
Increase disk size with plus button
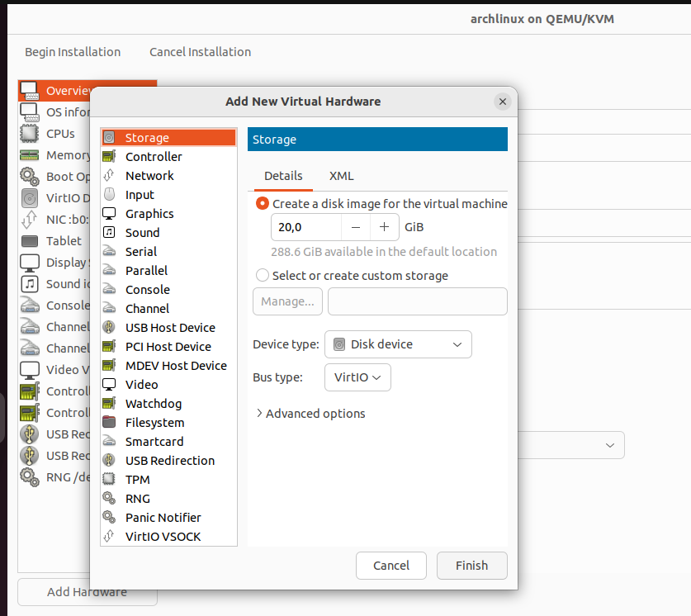[x=385, y=227]
